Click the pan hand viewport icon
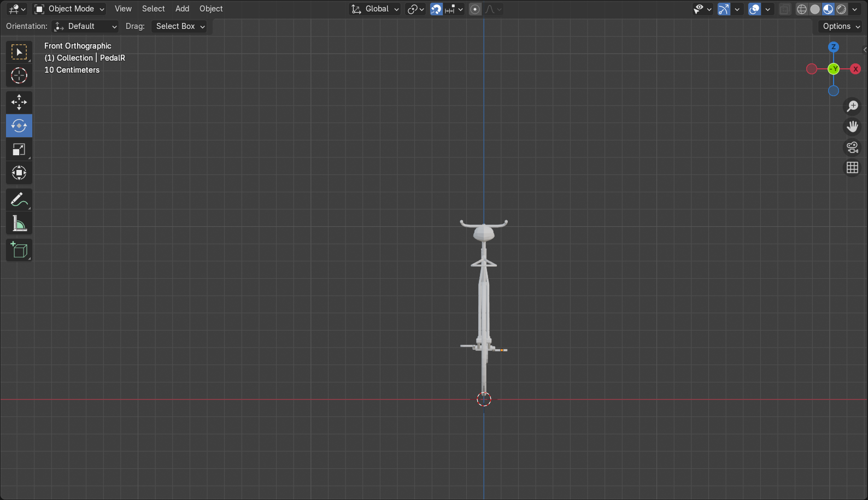 pos(853,127)
